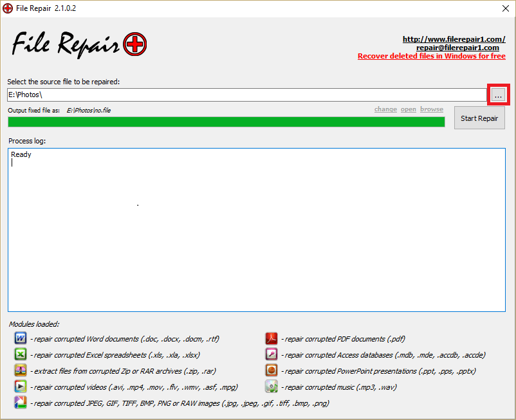Click the 'open' output file link
This screenshot has height=420, width=516.
[409, 109]
